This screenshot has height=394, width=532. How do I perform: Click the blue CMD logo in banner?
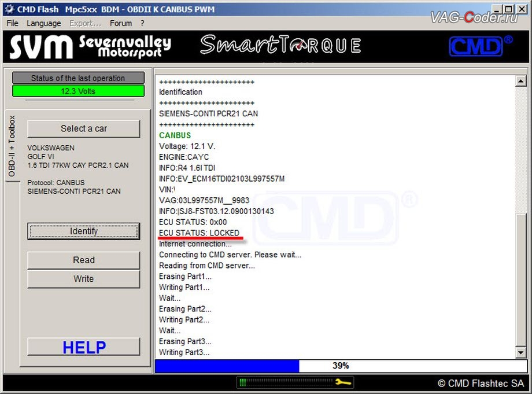point(481,46)
